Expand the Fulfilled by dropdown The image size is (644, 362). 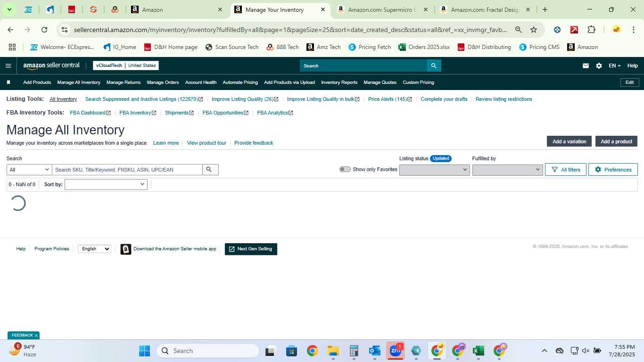[507, 170]
